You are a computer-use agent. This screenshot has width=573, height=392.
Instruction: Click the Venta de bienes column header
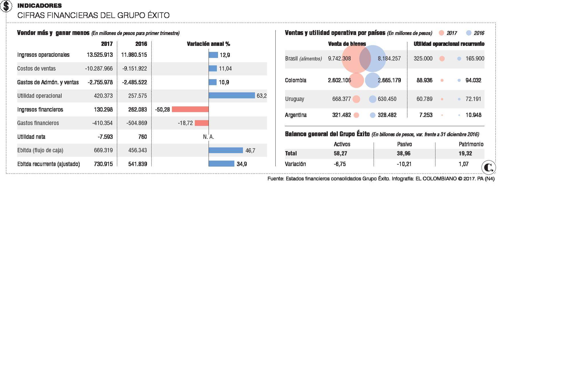(347, 44)
